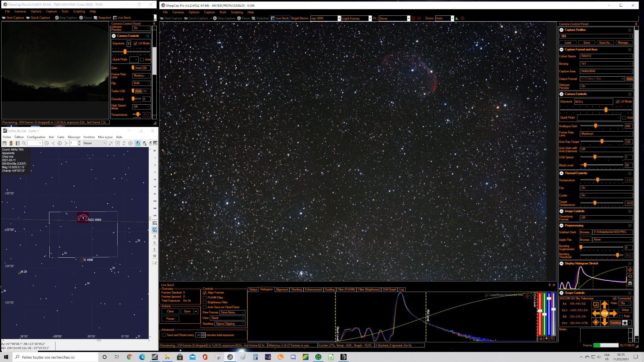Open the Windows Start menu
644x362 pixels.
point(6,357)
